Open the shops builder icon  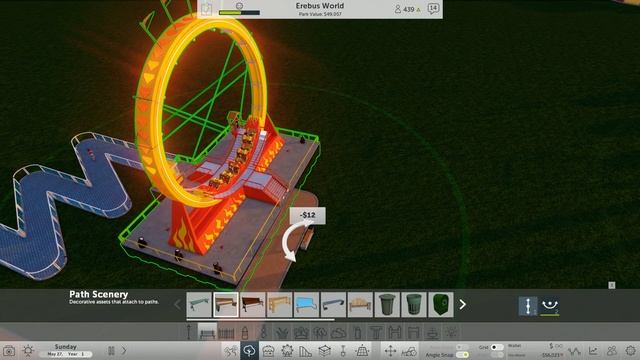coord(268,351)
